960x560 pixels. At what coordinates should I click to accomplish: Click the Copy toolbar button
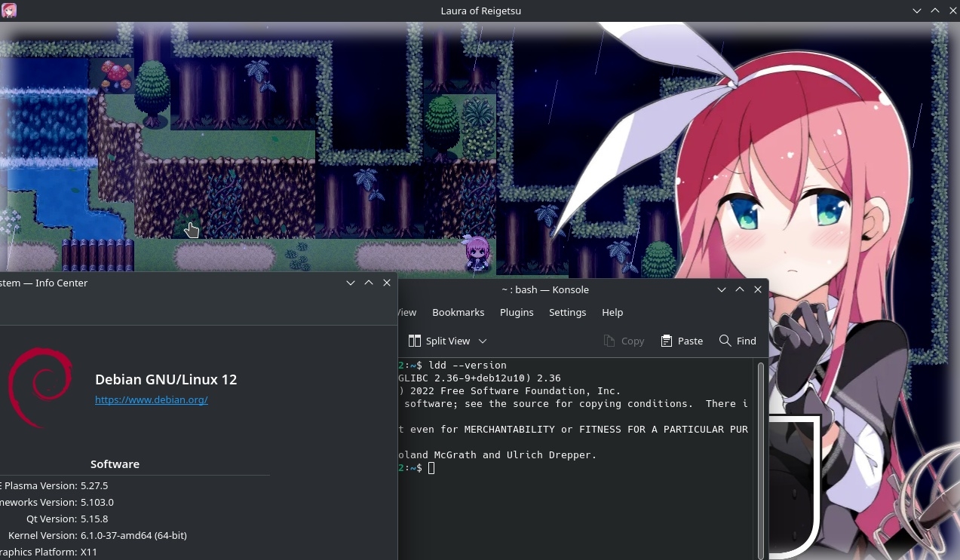pyautogui.click(x=624, y=341)
